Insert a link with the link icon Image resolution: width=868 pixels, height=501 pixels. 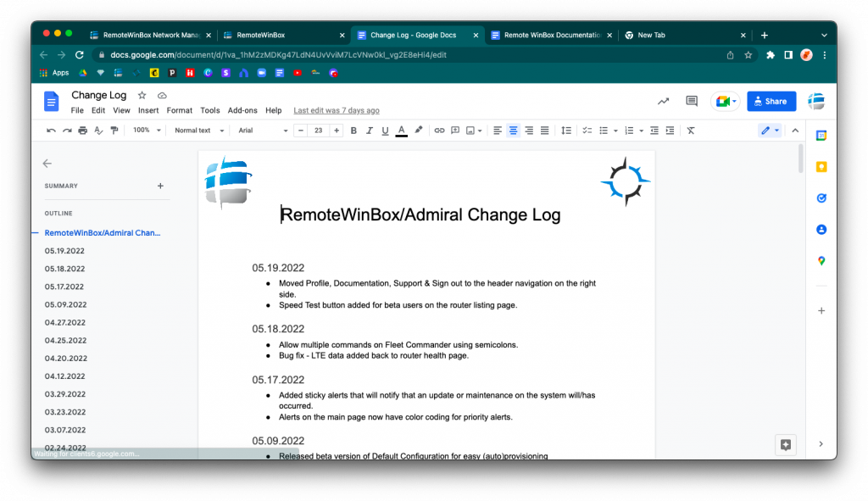(x=439, y=131)
